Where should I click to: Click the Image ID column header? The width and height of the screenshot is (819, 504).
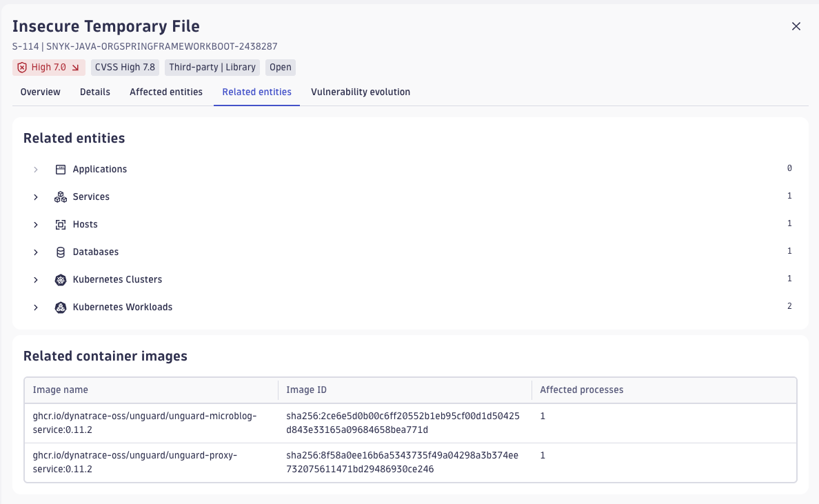pyautogui.click(x=306, y=390)
